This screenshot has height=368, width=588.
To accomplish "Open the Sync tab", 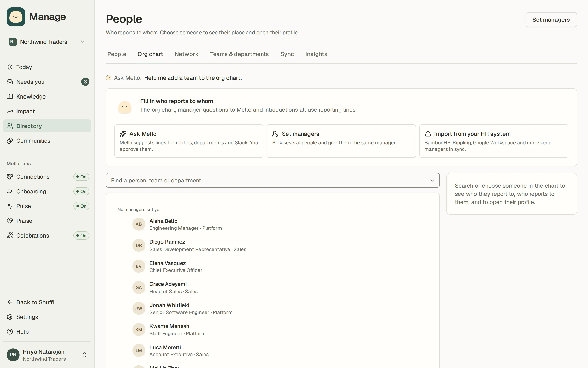I will coord(287,54).
